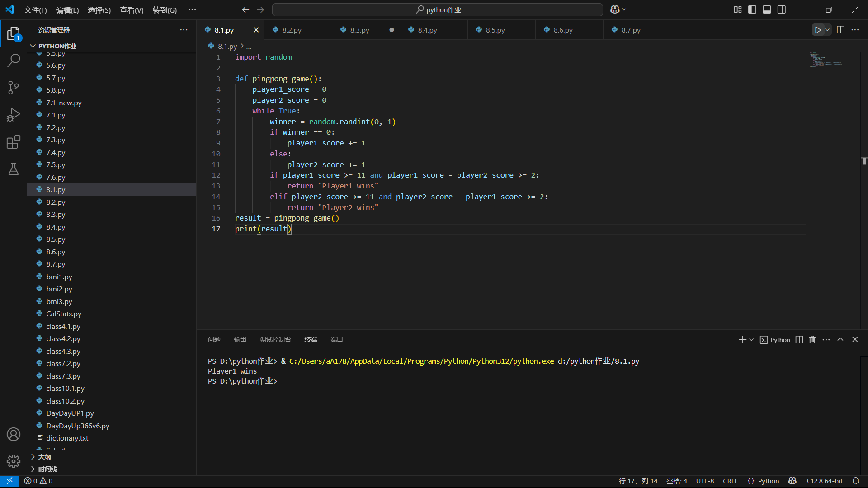Toggle the primary side bar visibility
The image size is (868, 488).
(752, 9)
